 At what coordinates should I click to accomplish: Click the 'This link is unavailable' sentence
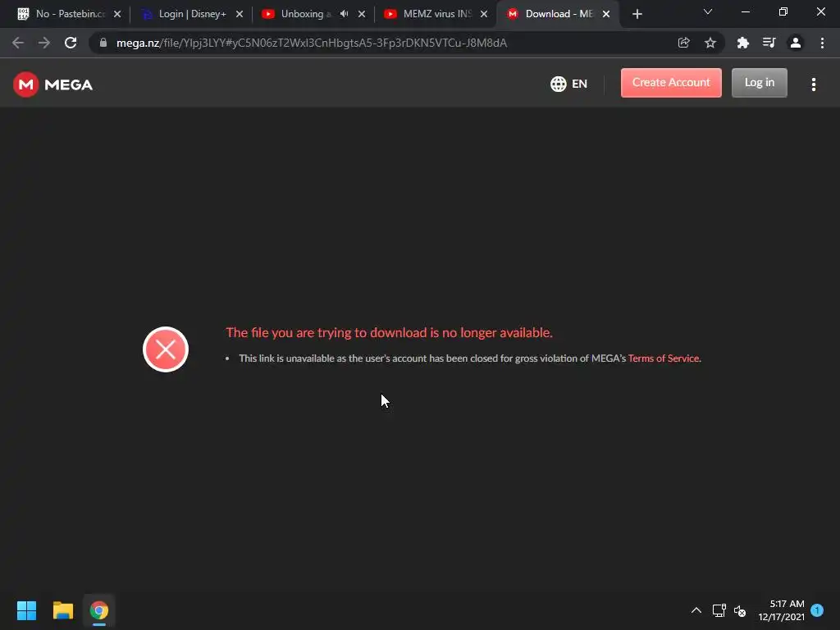(470, 358)
